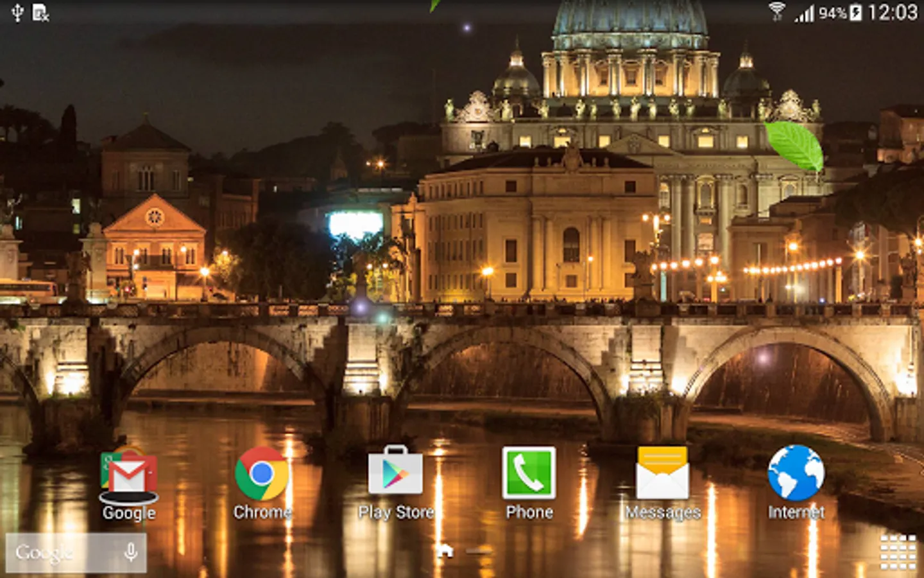Start voice search with microphone icon
Image resolution: width=924 pixels, height=578 pixels.
click(130, 552)
